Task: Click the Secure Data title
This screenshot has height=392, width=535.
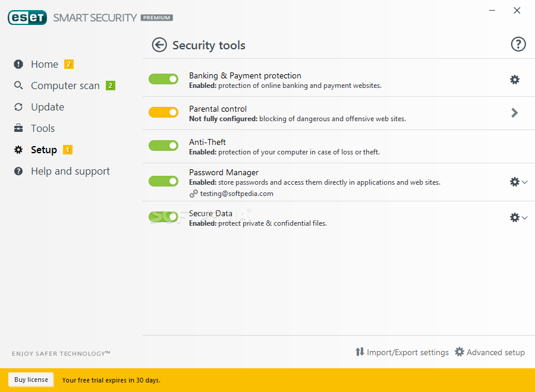Action: [x=210, y=213]
